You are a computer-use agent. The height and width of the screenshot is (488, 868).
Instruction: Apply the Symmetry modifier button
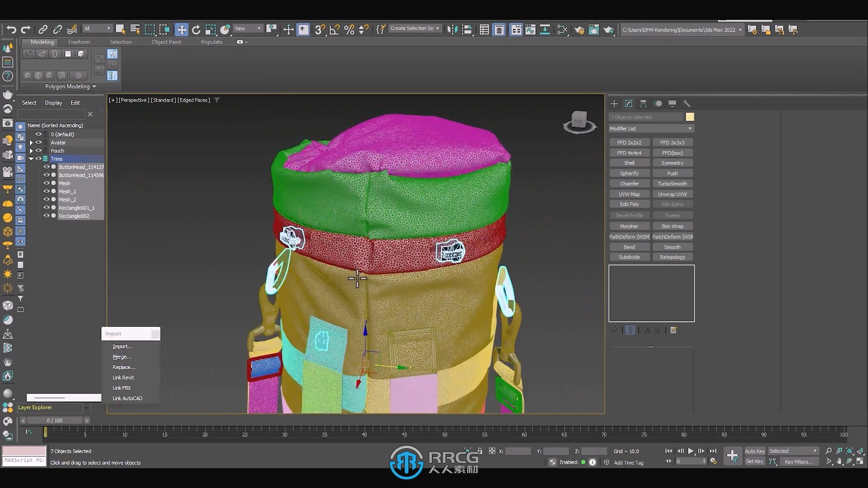pyautogui.click(x=672, y=163)
